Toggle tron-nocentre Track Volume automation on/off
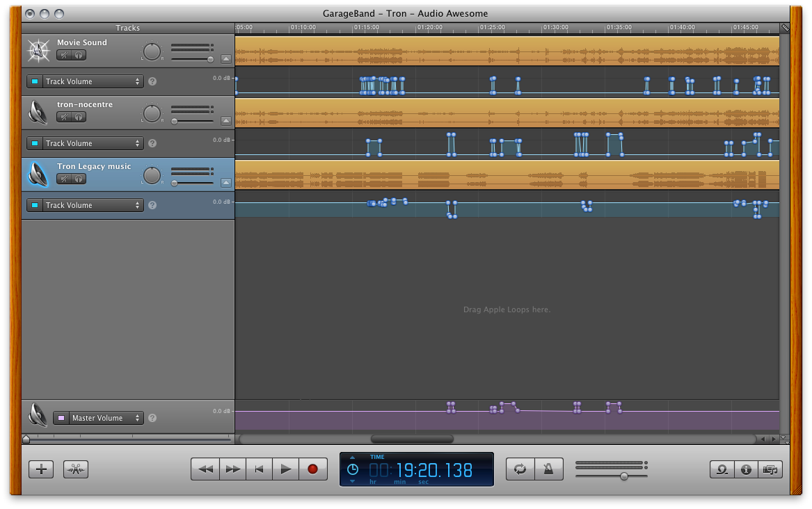This screenshot has width=812, height=509. 35,144
